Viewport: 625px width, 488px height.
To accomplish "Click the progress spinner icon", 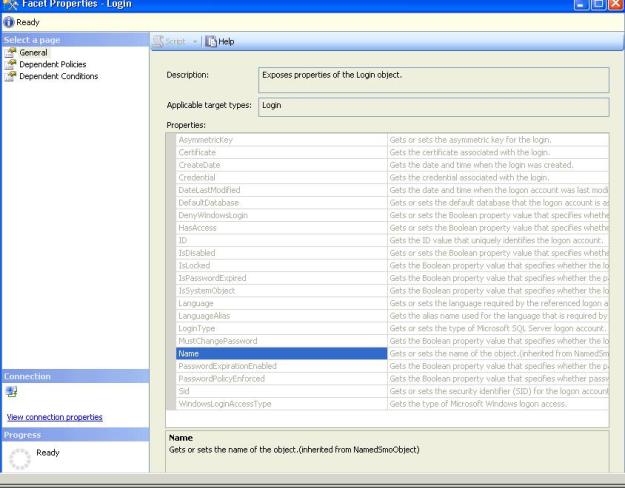I will click(17, 455).
